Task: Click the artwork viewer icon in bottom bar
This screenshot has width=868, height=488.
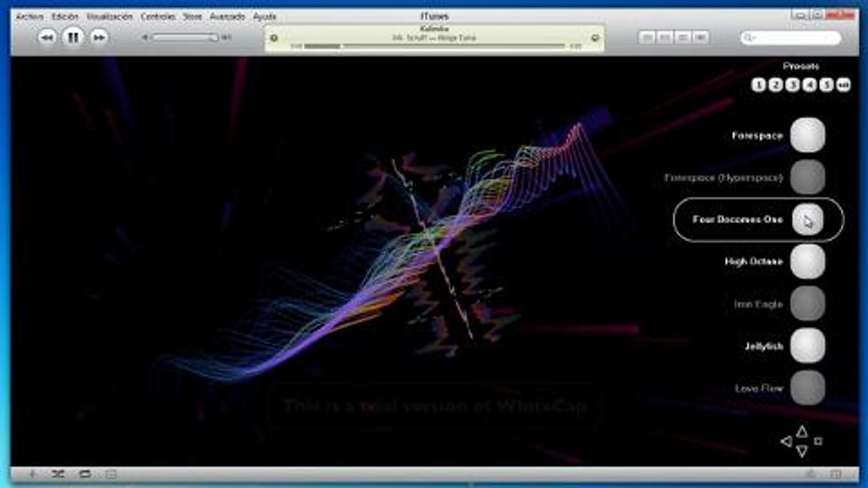Action: [x=111, y=474]
